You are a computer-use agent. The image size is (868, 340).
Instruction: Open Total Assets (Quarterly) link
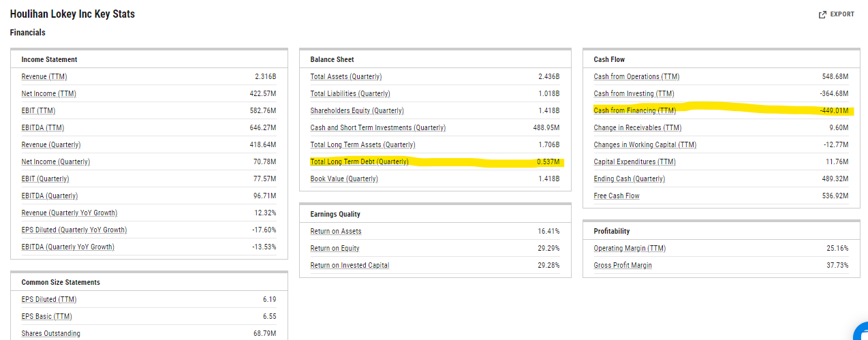pyautogui.click(x=346, y=76)
